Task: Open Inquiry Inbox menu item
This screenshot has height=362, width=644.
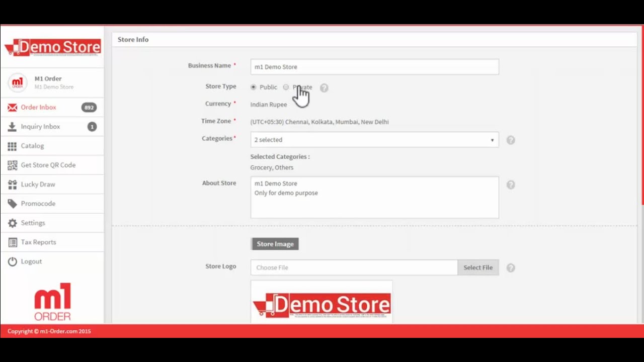Action: click(x=52, y=127)
